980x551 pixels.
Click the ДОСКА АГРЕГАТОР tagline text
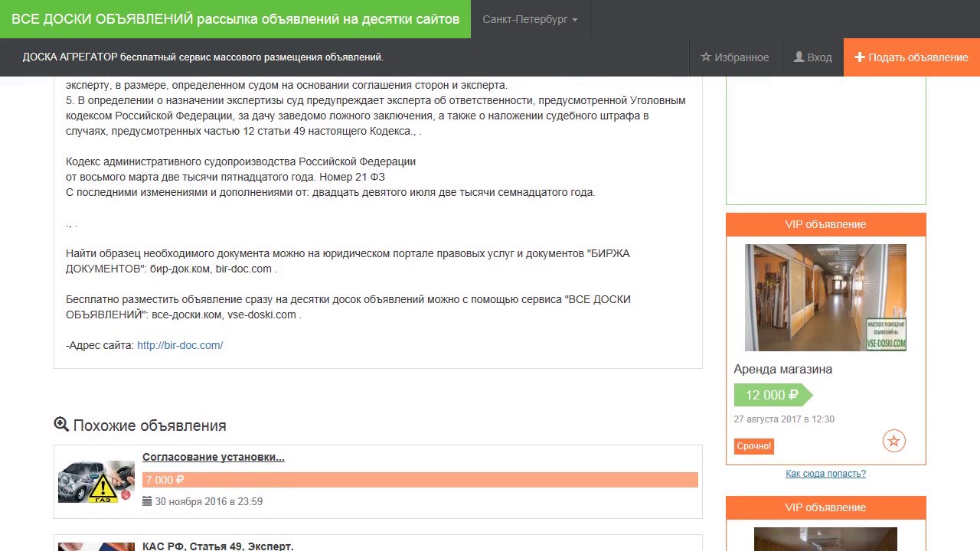203,57
